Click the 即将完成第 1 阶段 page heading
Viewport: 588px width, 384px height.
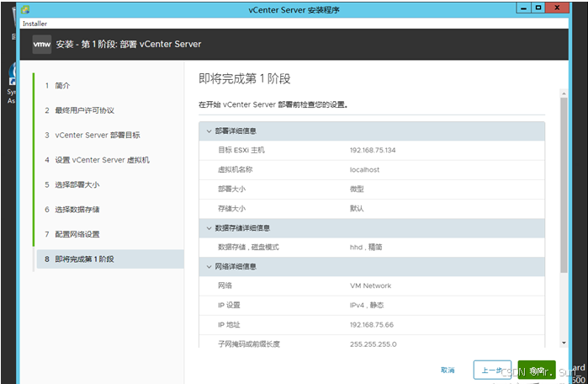click(245, 79)
